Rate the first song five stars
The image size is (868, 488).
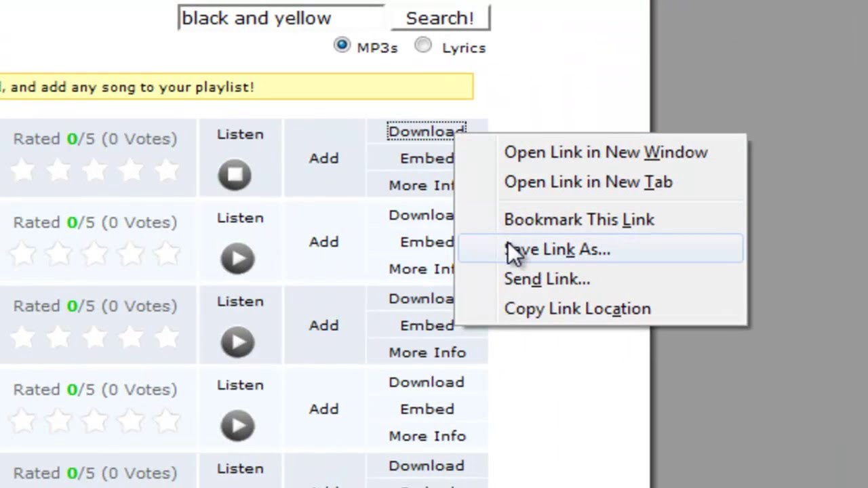pyautogui.click(x=166, y=170)
